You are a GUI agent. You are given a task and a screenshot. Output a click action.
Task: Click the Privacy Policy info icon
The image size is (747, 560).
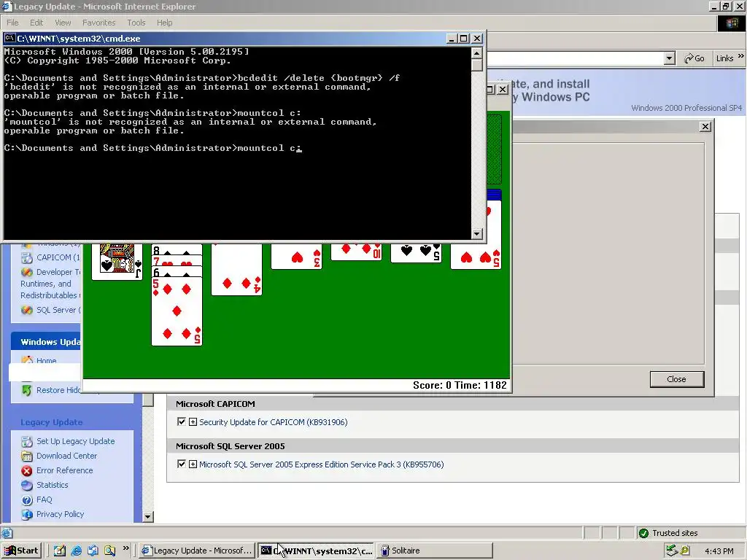pos(27,514)
